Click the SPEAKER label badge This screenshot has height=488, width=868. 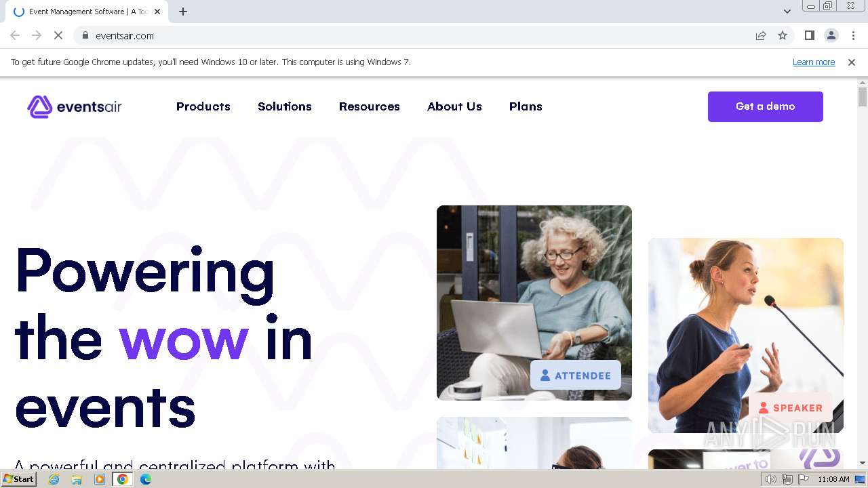click(x=791, y=407)
